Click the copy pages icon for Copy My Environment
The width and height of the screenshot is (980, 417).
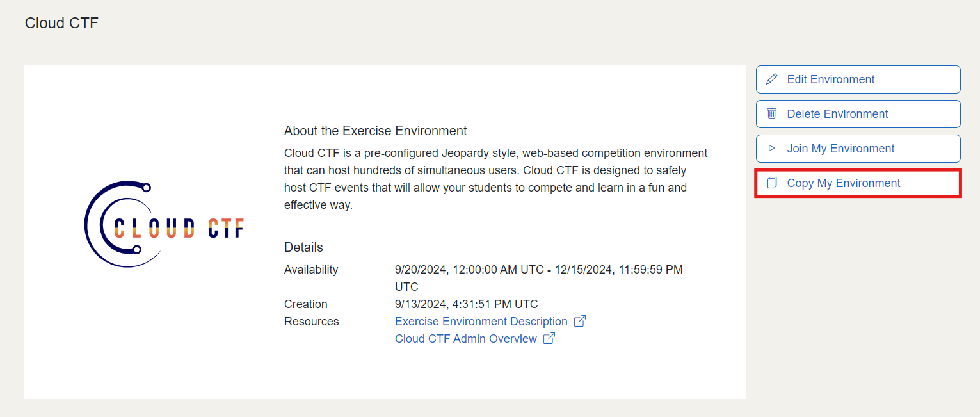772,183
